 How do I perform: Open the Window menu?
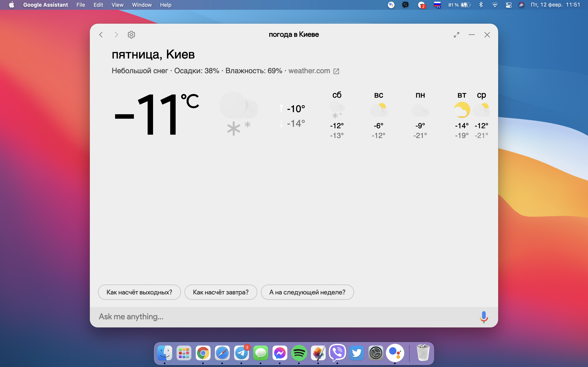click(142, 5)
